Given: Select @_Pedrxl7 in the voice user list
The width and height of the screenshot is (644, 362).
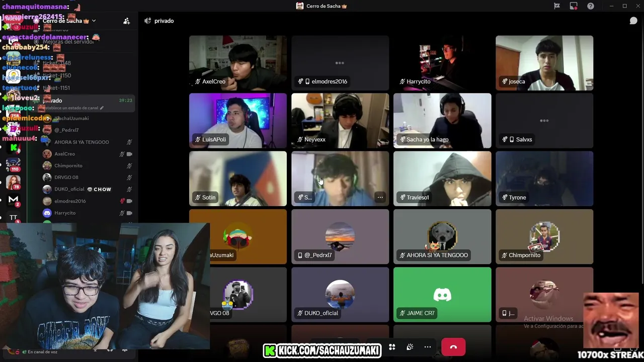Looking at the screenshot, I should pyautogui.click(x=67, y=130).
